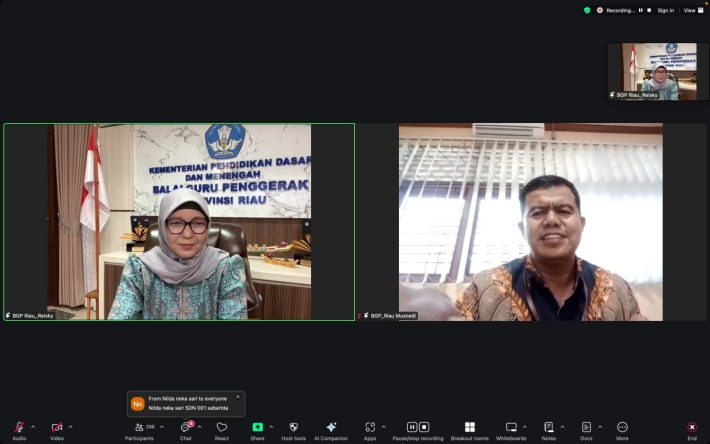Open Breakout rooms
The image size is (710, 444).
(470, 427)
